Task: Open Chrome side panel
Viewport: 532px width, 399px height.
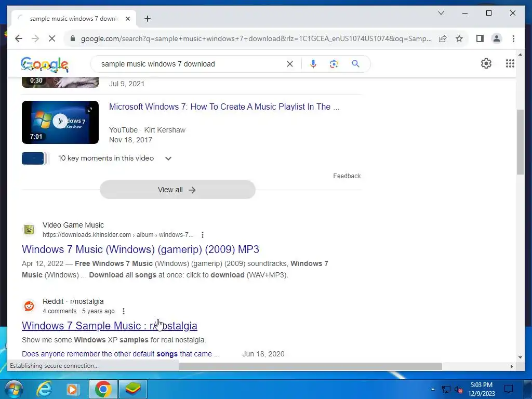Action: click(x=480, y=38)
